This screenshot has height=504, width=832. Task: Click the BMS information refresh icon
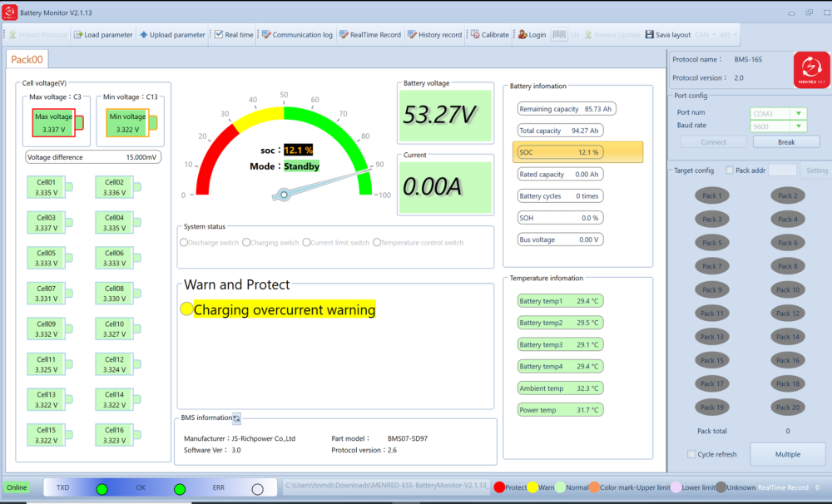[x=236, y=418]
